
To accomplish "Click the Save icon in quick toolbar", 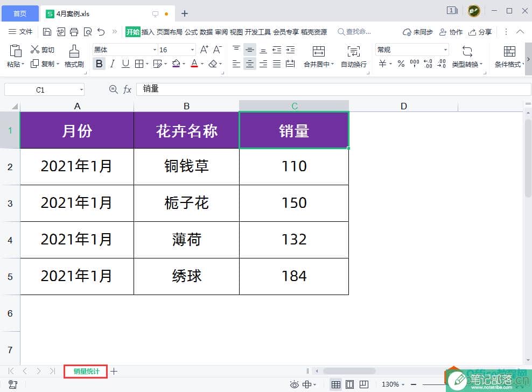I will (x=47, y=32).
